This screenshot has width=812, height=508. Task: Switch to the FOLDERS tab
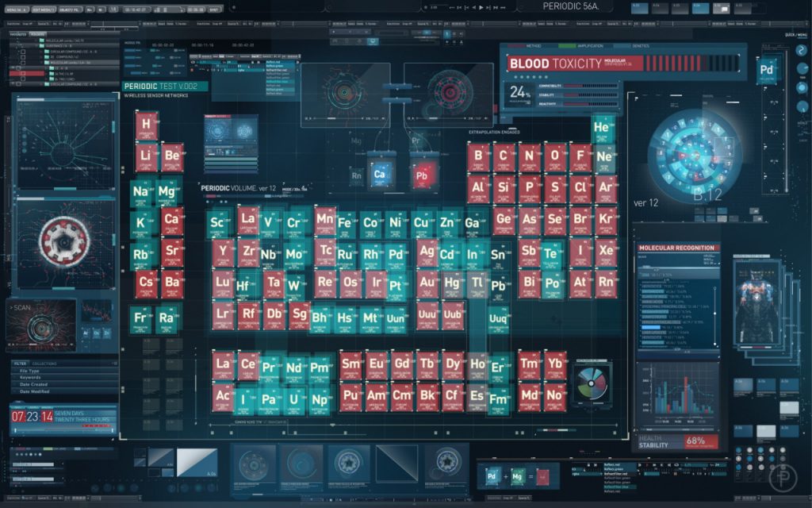pyautogui.click(x=38, y=34)
